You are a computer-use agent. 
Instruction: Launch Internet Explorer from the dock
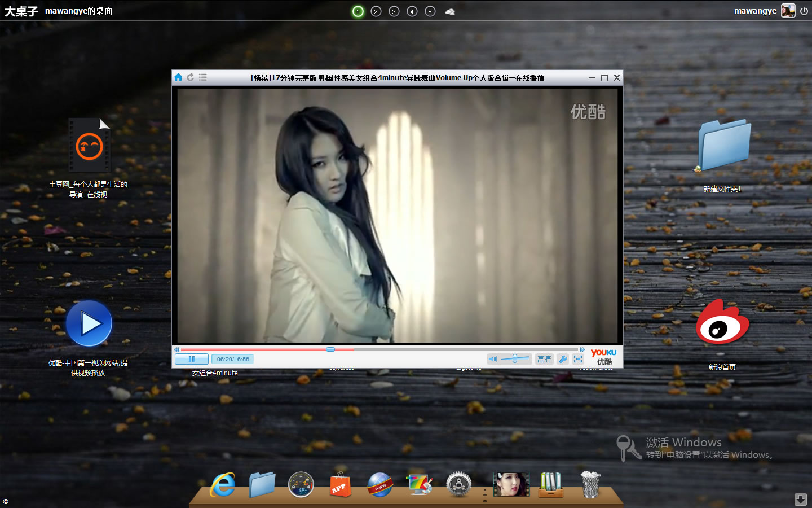223,484
